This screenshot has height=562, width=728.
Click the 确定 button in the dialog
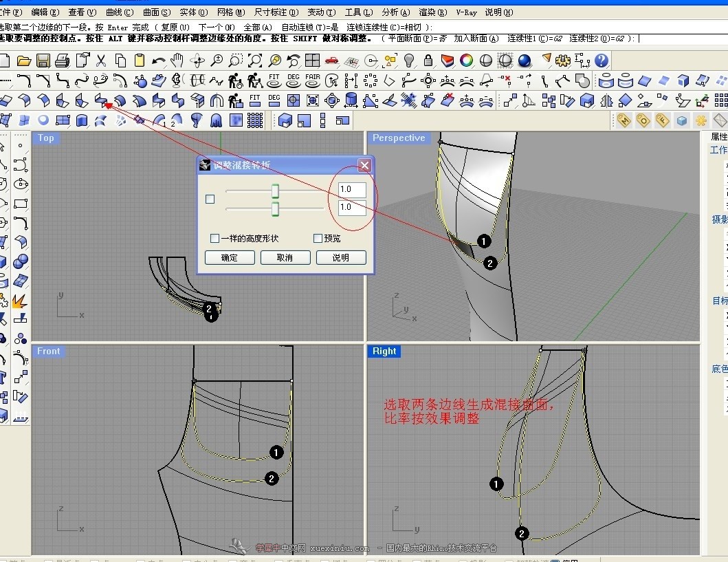point(230,258)
